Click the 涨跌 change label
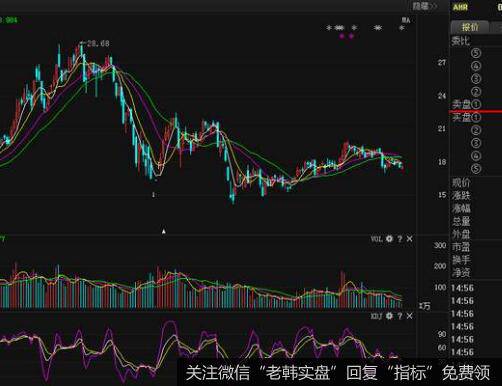The image size is (502, 386). coord(461,195)
